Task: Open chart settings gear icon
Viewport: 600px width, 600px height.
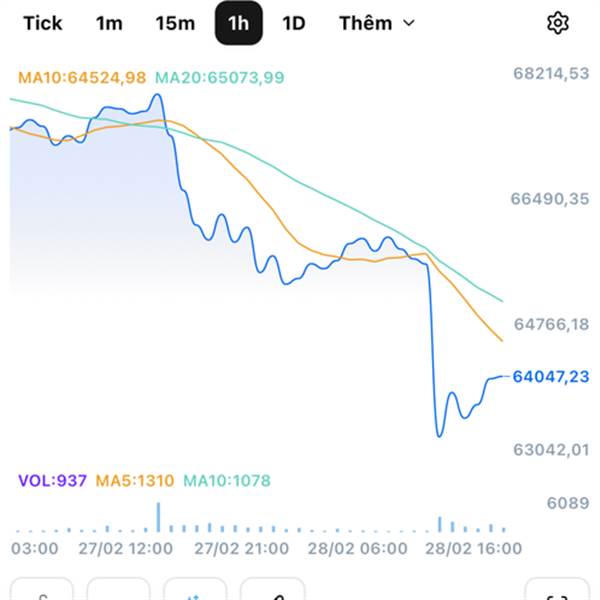Action: [x=558, y=23]
